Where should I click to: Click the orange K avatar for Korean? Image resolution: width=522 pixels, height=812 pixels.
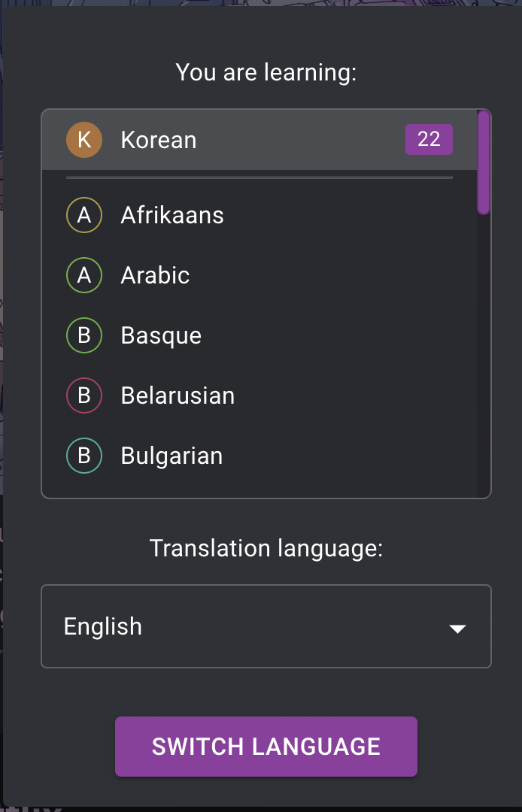(x=84, y=140)
